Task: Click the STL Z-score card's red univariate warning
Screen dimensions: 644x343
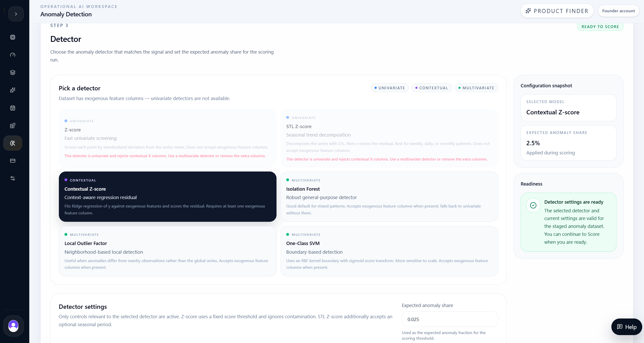Action: pyautogui.click(x=387, y=159)
